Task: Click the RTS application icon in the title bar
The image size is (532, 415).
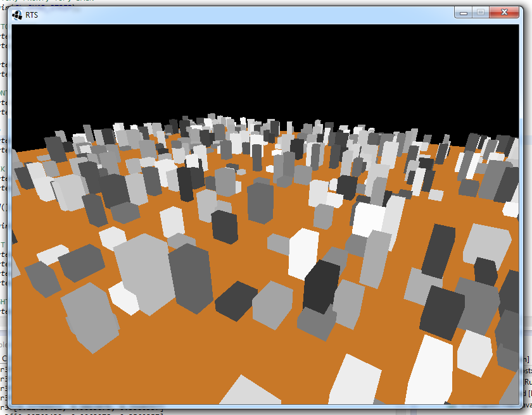Action: coord(16,14)
